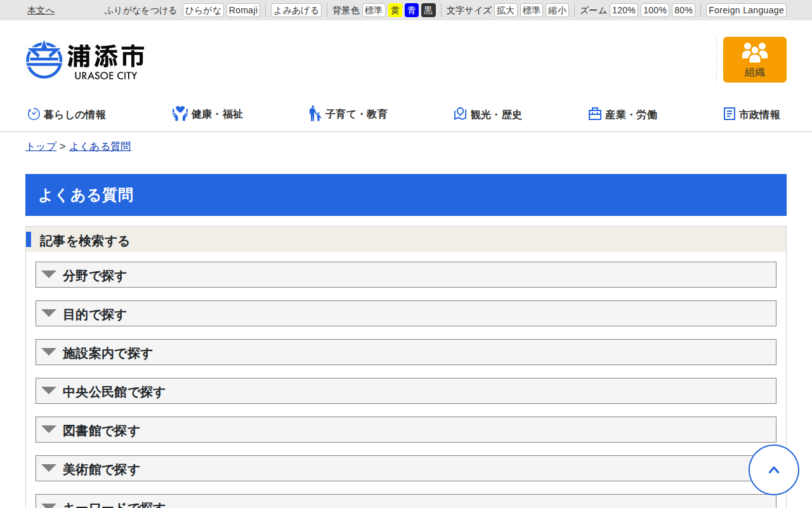Click the document icon beside 市政情報

click(x=730, y=114)
